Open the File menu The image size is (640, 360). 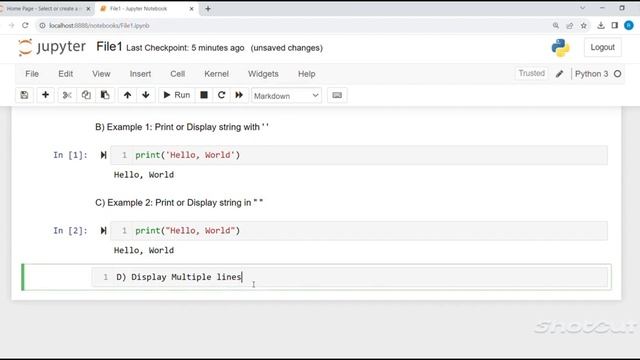point(32,74)
